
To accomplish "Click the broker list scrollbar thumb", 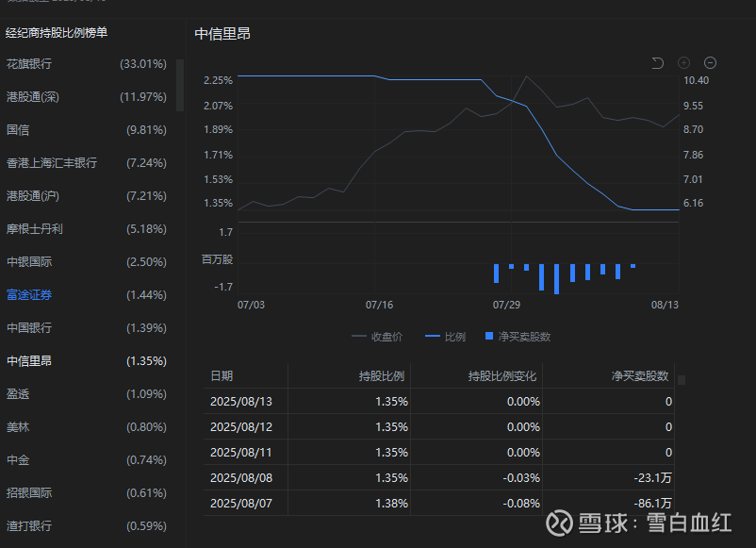I will [x=180, y=86].
